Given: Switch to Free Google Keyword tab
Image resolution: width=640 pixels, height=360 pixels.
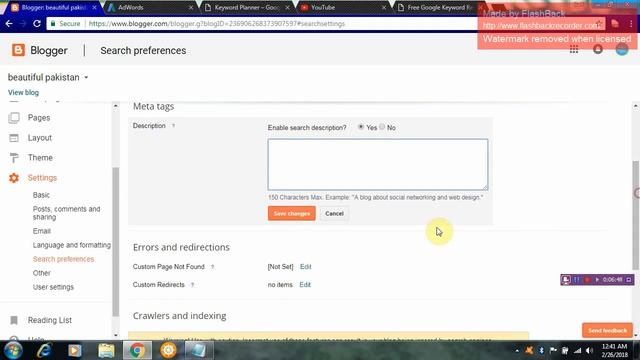Looking at the screenshot, I should pyautogui.click(x=440, y=7).
